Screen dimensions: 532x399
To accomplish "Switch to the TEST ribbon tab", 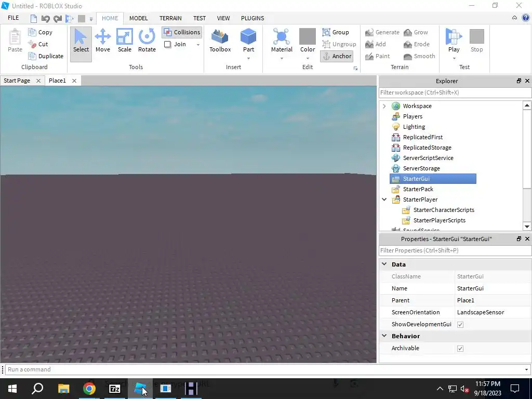I will coord(199,18).
